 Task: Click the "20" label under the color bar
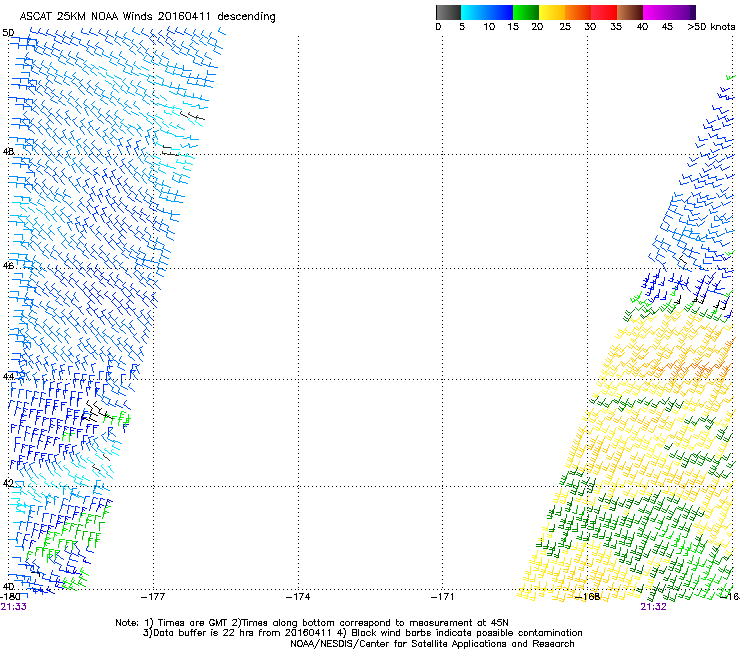537,27
